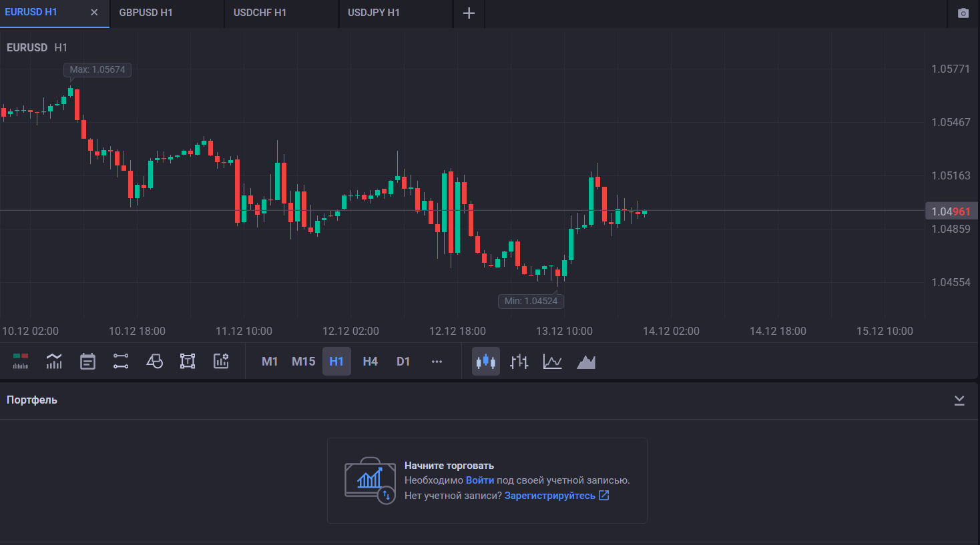Screen dimensions: 980x545
Task: Click time axis label 12.12 02:00
Action: (x=350, y=331)
